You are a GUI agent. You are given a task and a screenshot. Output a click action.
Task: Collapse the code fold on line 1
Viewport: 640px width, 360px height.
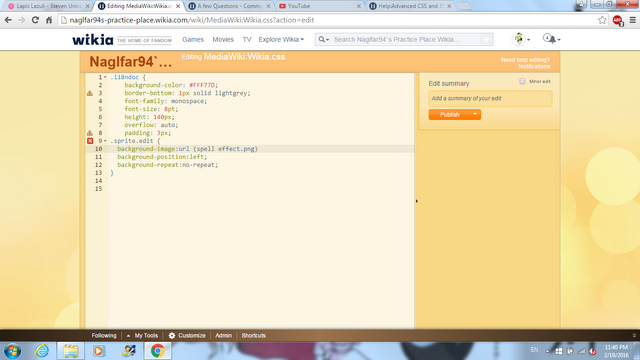pyautogui.click(x=105, y=77)
